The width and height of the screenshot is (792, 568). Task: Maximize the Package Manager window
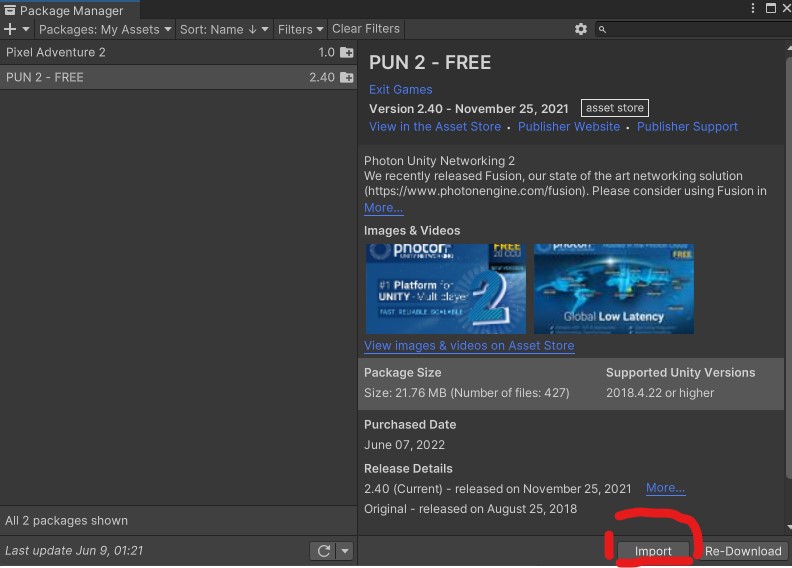[x=771, y=8]
